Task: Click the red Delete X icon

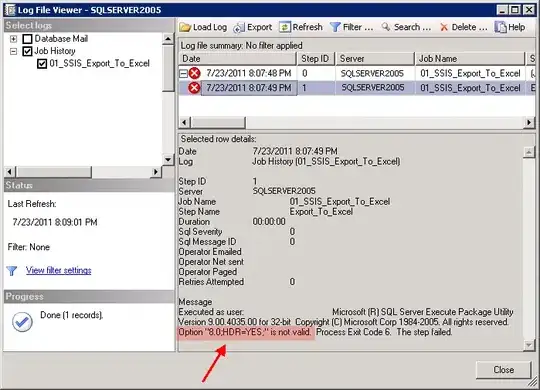Action: (444, 27)
